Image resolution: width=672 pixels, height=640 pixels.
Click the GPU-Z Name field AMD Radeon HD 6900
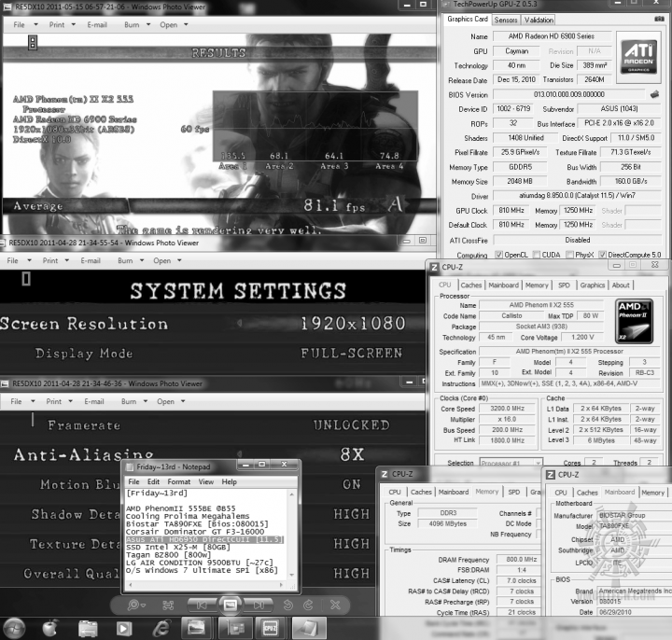tap(552, 36)
